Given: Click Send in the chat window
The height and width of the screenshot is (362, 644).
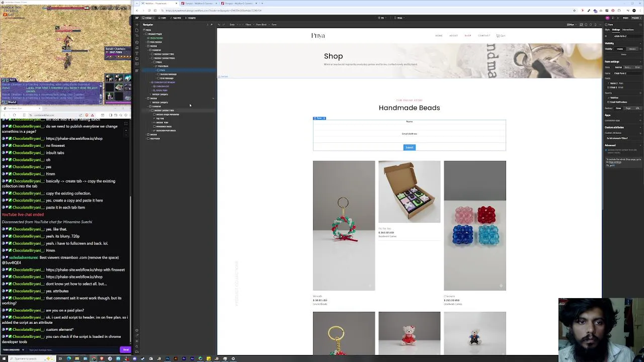Looking at the screenshot, I should [x=125, y=349].
